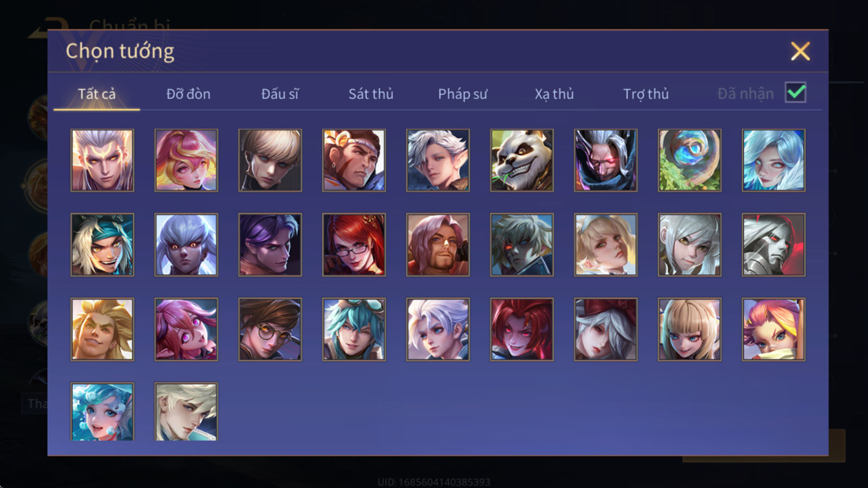Select the grey armored knight hero
Image resolution: width=868 pixels, height=488 pixels.
(x=774, y=245)
